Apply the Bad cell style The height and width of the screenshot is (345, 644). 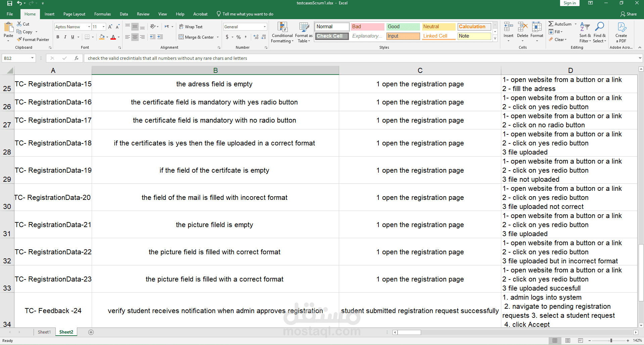tap(367, 27)
